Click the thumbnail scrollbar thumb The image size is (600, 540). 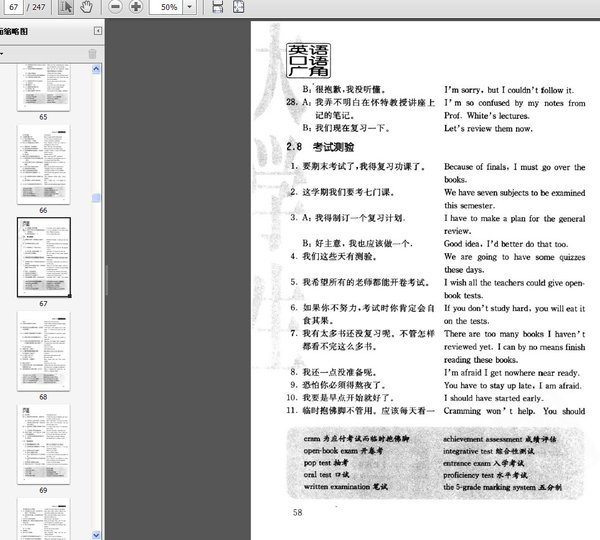coord(96,197)
